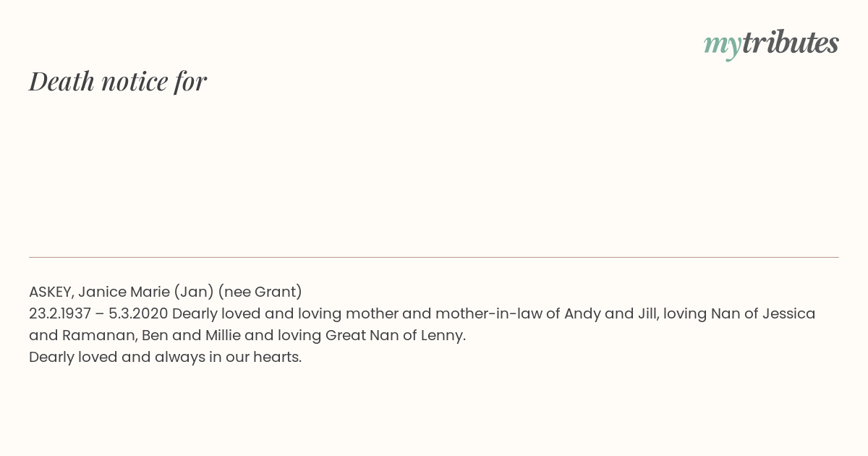Viewport: 868px width, 456px height.
Task: Click the green "my" in the logo
Action: (x=723, y=46)
